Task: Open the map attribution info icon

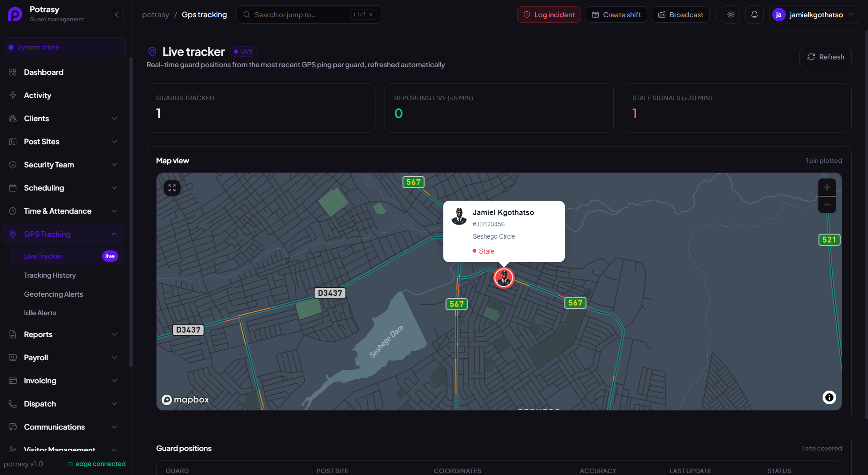Action: 829,397
